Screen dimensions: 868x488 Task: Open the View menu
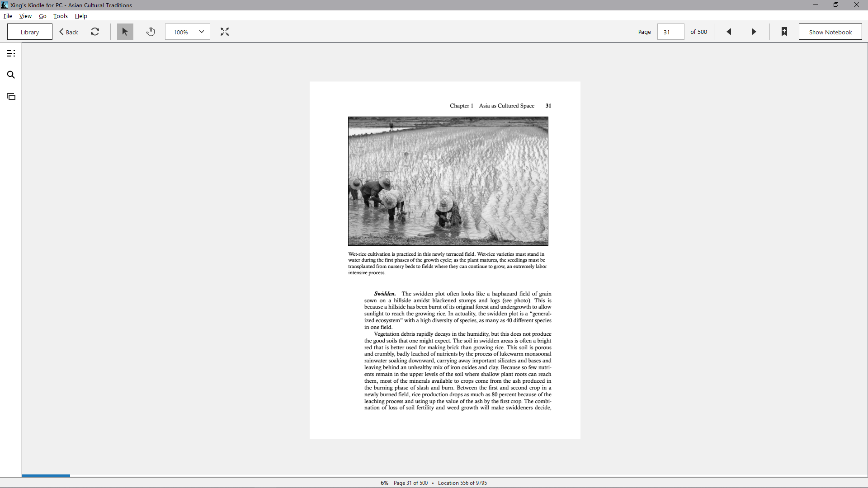(25, 16)
